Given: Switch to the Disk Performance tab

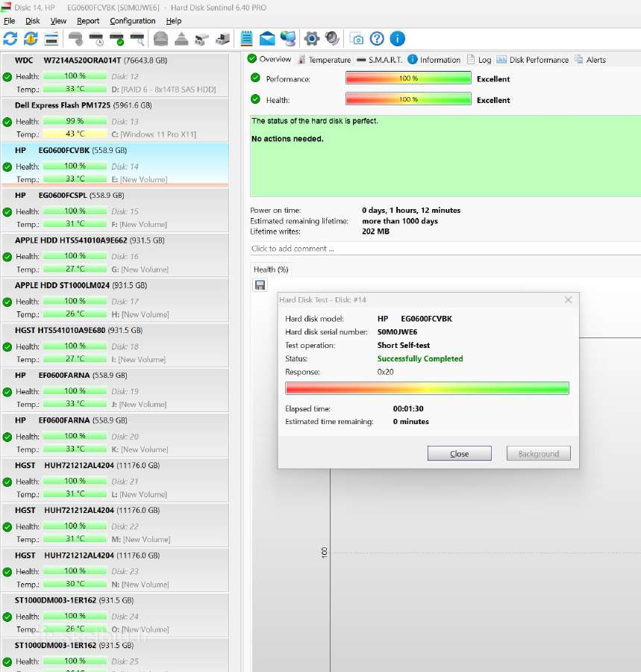Looking at the screenshot, I should coord(533,60).
